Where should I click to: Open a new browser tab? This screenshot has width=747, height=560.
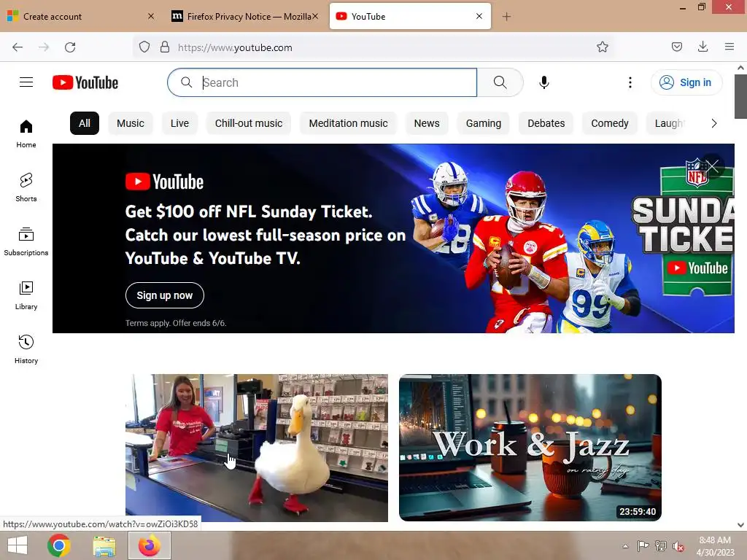pos(506,17)
